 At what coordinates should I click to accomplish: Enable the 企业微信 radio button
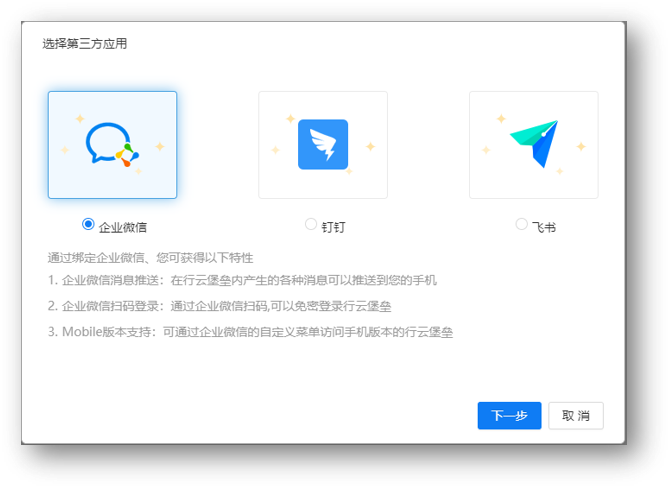pyautogui.click(x=88, y=224)
